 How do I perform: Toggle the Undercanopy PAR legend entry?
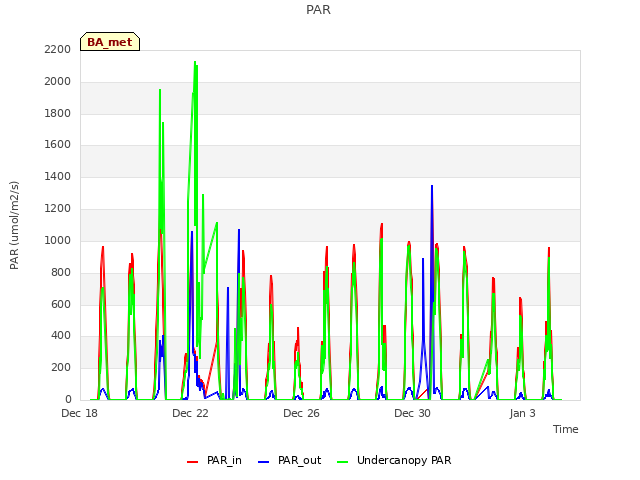pos(394,460)
